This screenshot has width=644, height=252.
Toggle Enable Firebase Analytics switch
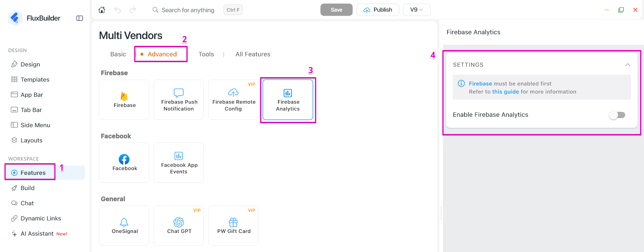coord(617,115)
